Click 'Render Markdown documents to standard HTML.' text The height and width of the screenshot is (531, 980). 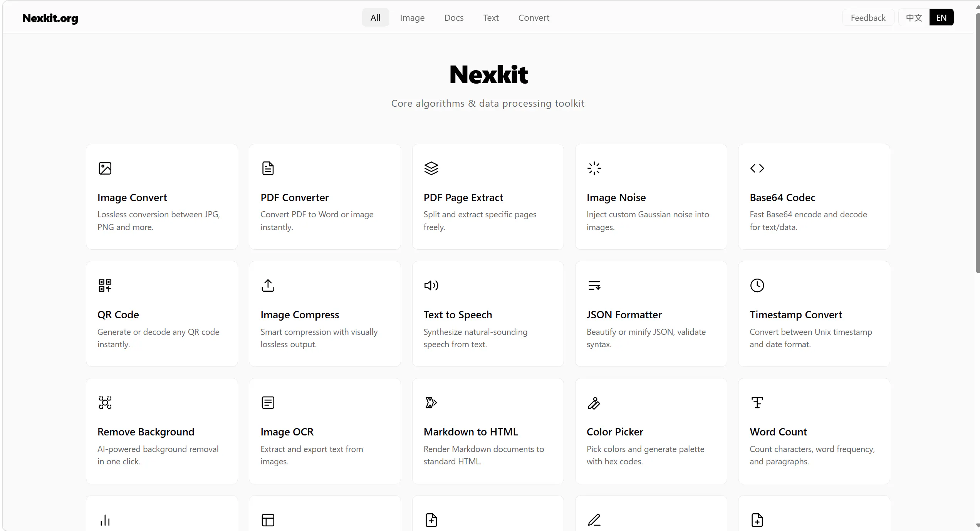tap(484, 455)
